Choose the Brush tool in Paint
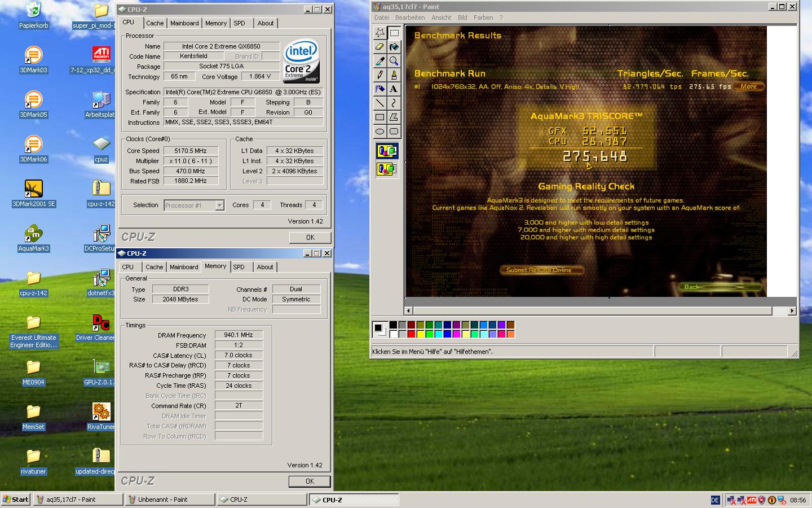Screen dimensions: 812x508 pyautogui.click(x=394, y=75)
